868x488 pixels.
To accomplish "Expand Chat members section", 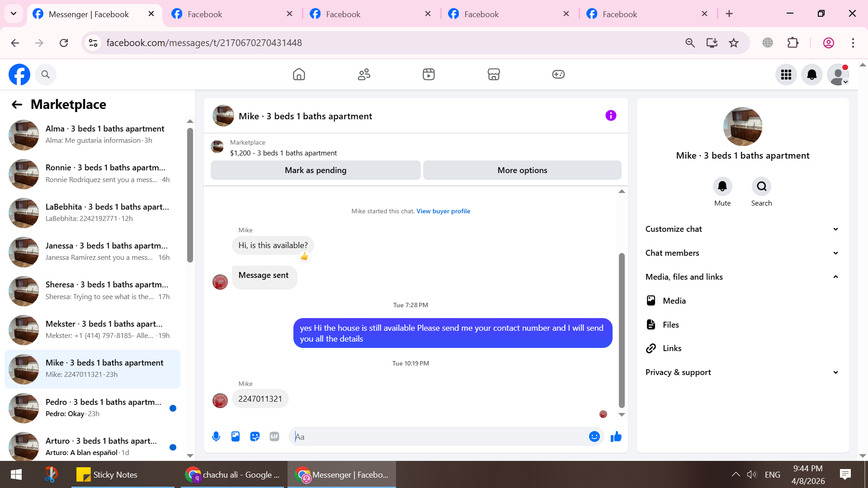I will click(742, 253).
